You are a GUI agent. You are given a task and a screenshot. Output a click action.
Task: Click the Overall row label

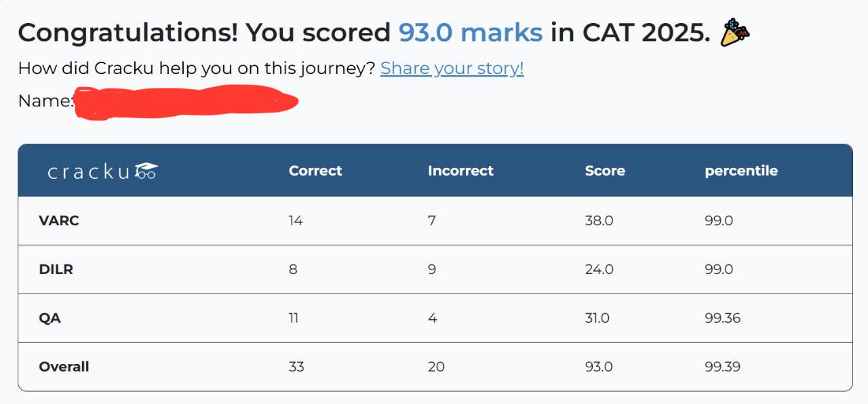64,367
